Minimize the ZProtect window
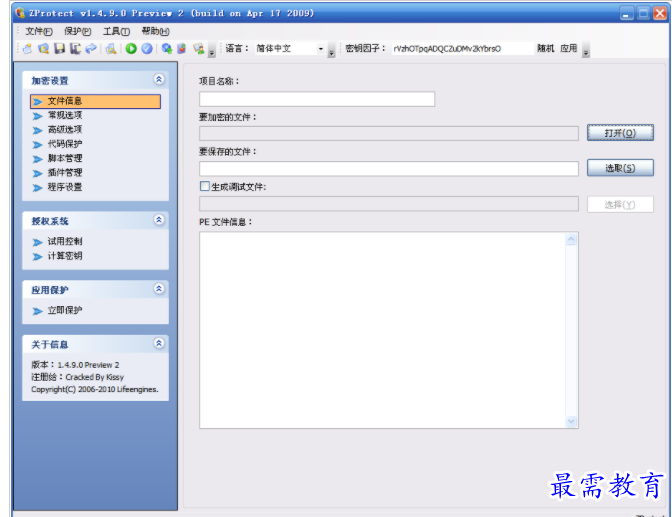672x517 pixels. [x=626, y=13]
